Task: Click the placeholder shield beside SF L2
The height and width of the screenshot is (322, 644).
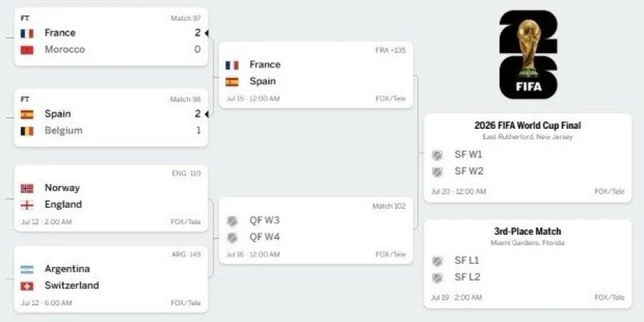Action: coord(437,278)
